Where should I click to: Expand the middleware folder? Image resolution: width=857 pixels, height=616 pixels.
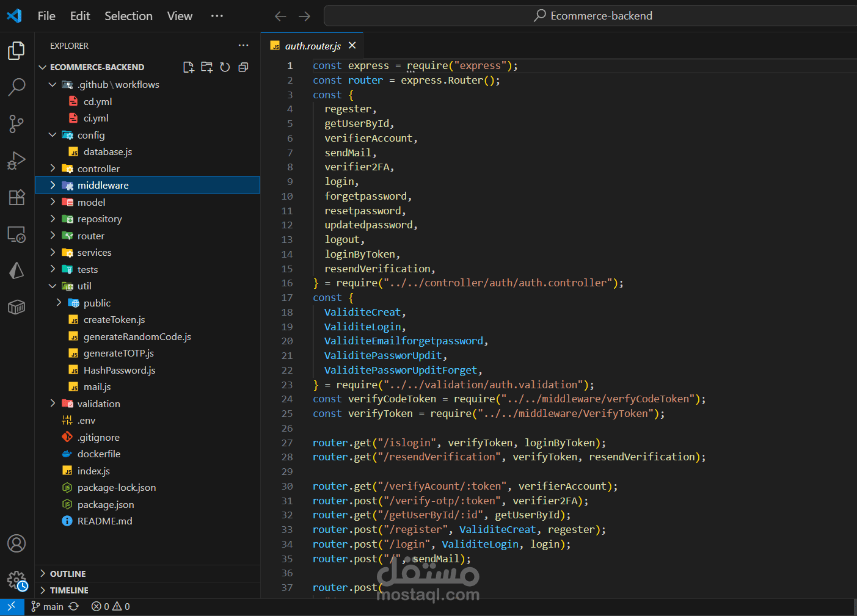point(148,185)
